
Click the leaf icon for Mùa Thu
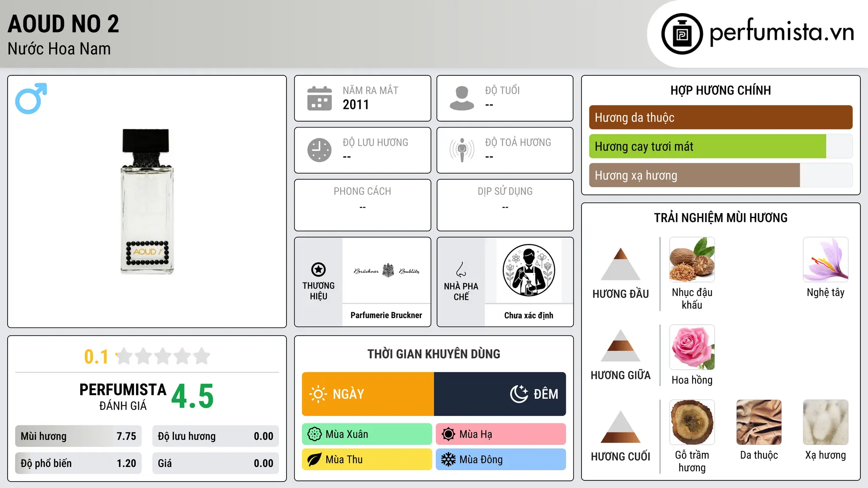click(x=314, y=460)
